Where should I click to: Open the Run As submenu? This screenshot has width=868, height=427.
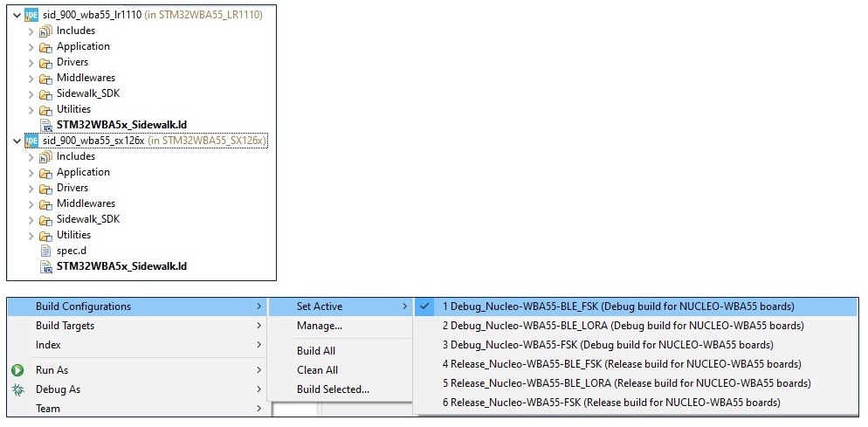[x=138, y=370]
